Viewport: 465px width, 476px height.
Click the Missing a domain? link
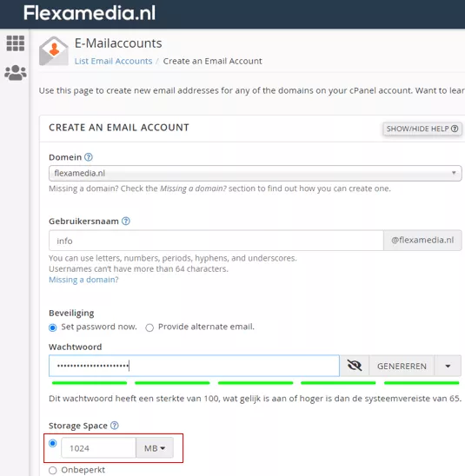click(x=83, y=280)
